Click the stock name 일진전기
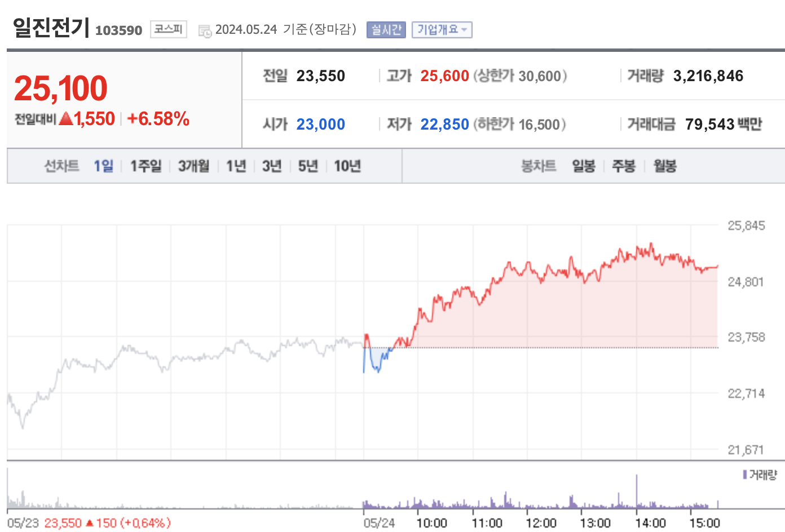Image resolution: width=785 pixels, height=532 pixels. point(51,27)
